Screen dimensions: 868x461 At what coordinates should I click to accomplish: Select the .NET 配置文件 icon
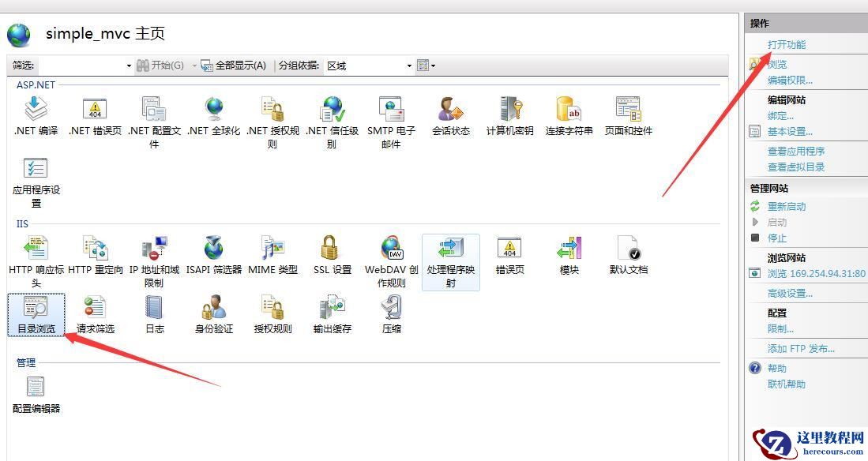click(x=154, y=108)
